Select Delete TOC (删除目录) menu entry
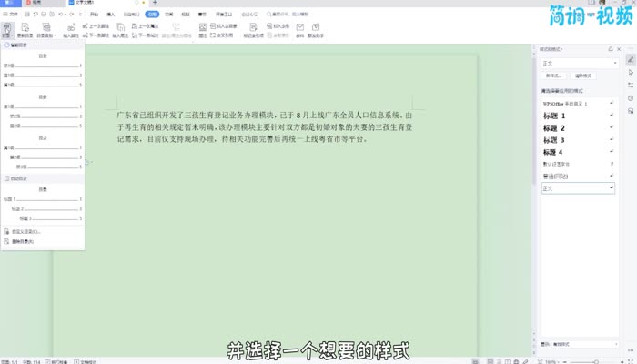Screen dimensions: 637x364 point(22,242)
